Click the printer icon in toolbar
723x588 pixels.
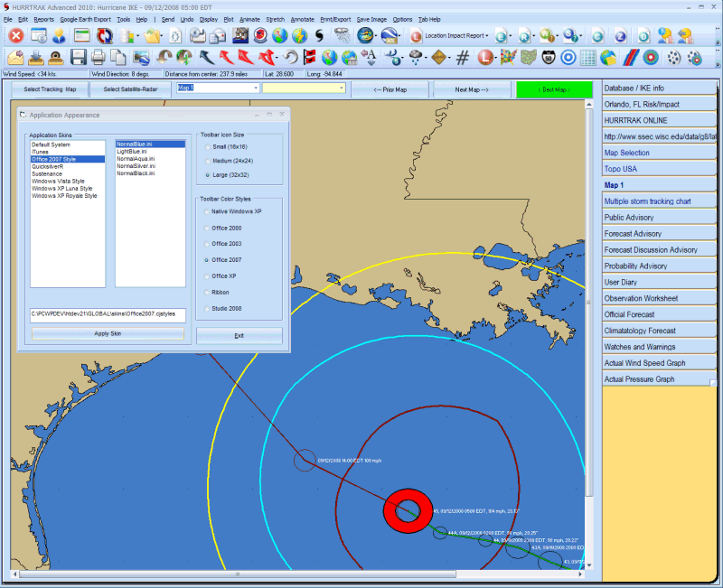99,58
